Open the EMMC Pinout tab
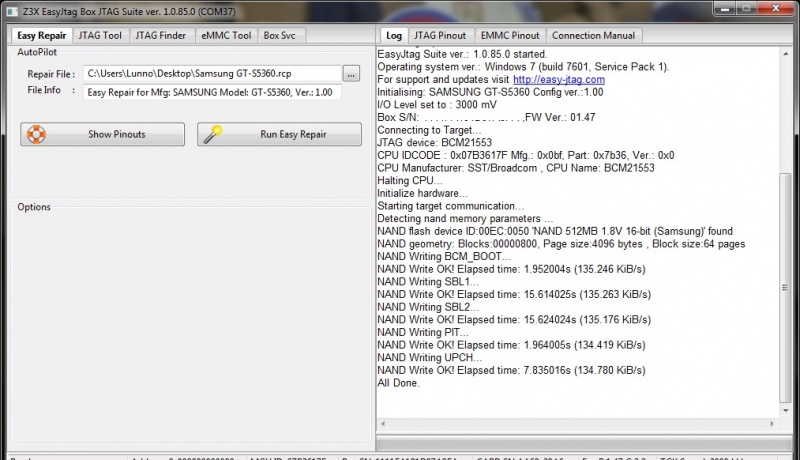The image size is (800, 460). pos(510,35)
